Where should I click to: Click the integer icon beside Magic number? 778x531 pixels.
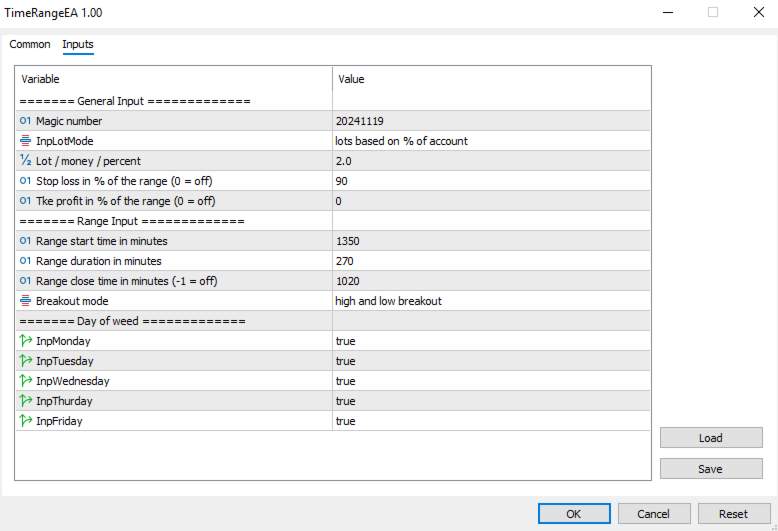pos(25,121)
